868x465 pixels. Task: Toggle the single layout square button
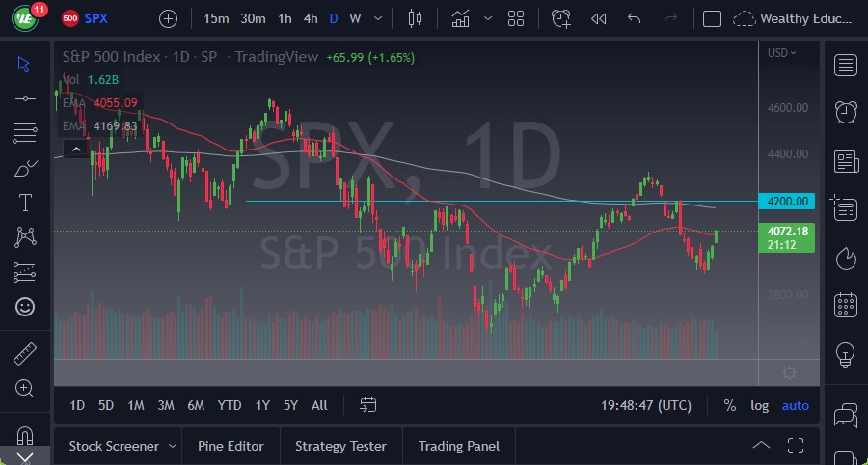712,19
